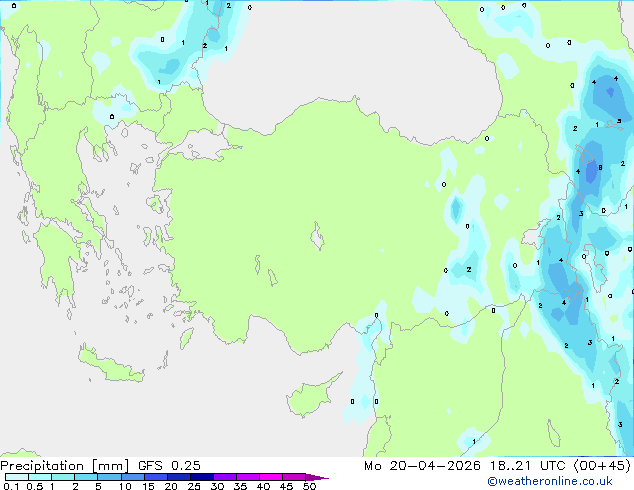Select the 40–45 mm magenta legend swatch
Screen dimensions: 634x490
pyautogui.click(x=271, y=477)
